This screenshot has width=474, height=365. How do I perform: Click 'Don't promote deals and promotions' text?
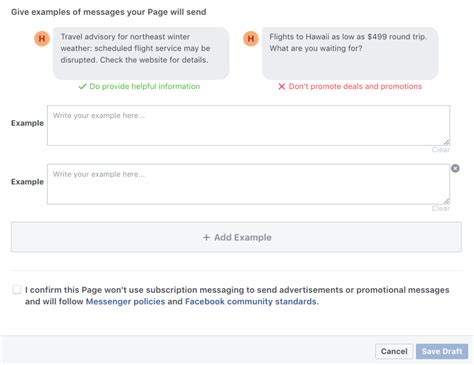355,87
